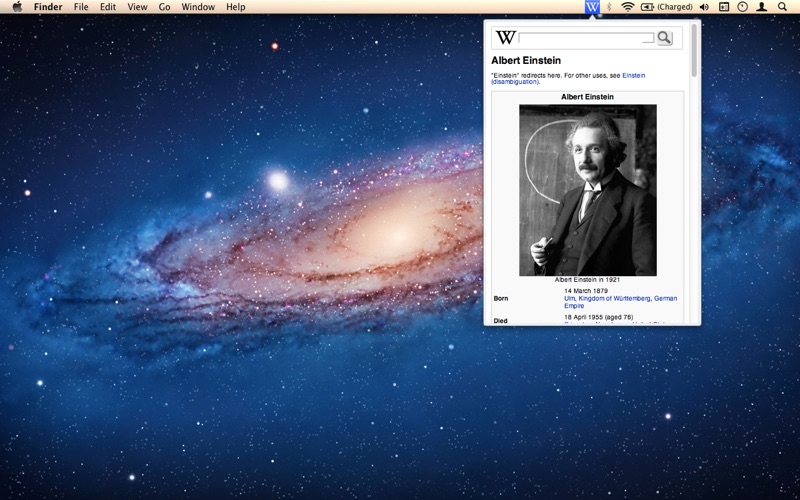Click the '18 April 1955 (aged 76)' text

pyautogui.click(x=598, y=317)
